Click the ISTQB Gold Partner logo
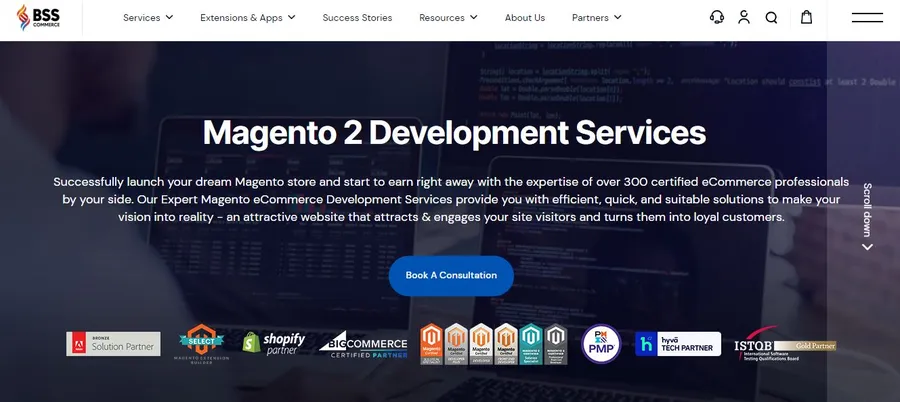The height and width of the screenshot is (402, 900). pyautogui.click(x=785, y=344)
